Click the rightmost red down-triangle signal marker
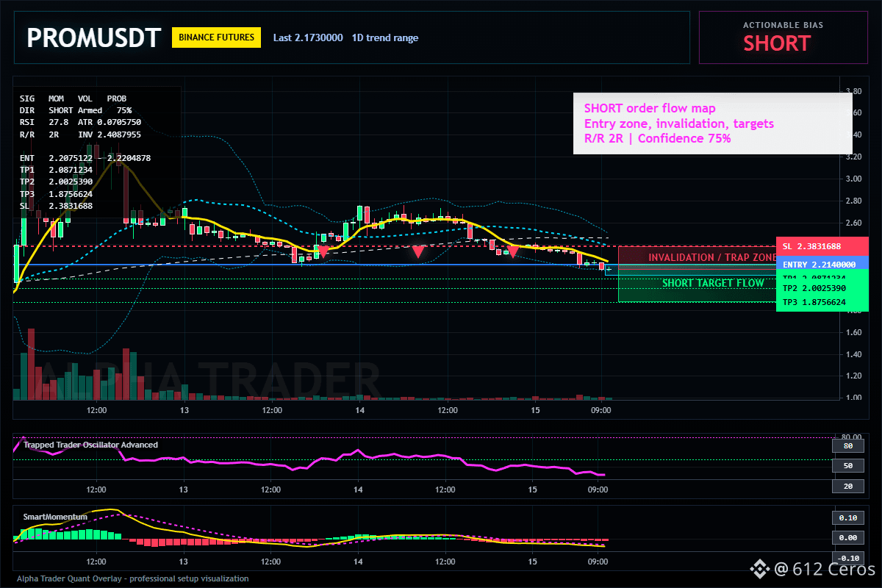Screen dimensions: 882x588 (513, 251)
